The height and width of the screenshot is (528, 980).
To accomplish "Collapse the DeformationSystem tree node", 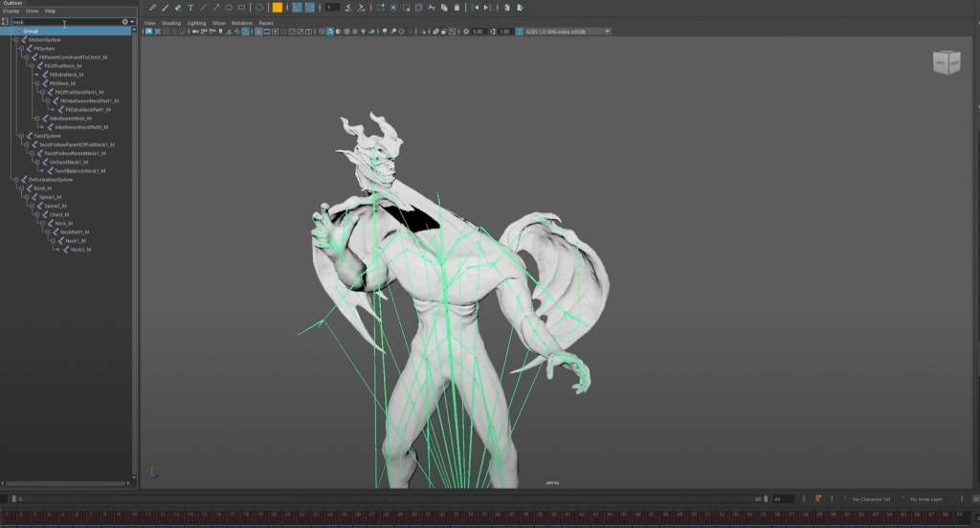I will [16, 179].
